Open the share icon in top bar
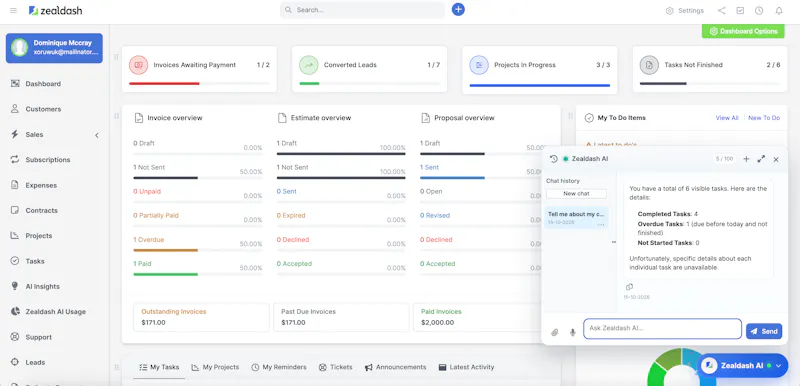 pos(721,10)
